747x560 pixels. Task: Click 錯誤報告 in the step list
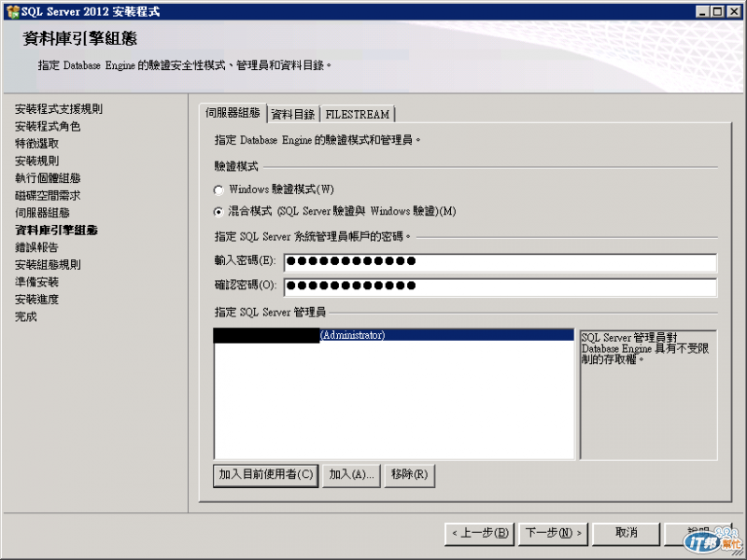[x=36, y=247]
